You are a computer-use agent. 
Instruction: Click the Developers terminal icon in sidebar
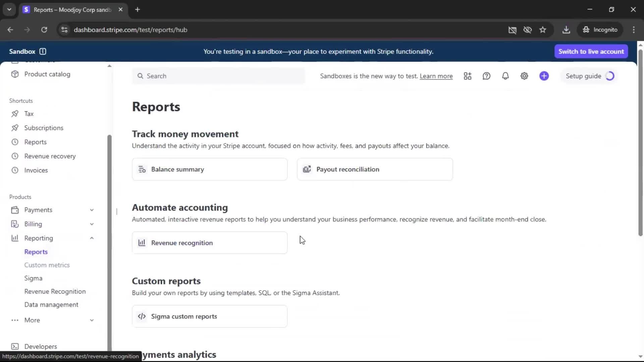coord(15,346)
